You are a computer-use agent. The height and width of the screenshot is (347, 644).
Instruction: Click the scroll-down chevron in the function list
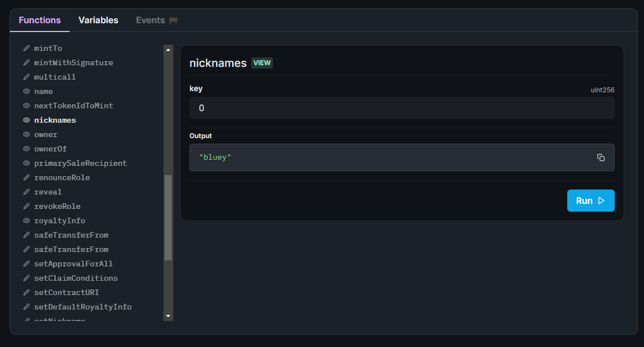[168, 315]
